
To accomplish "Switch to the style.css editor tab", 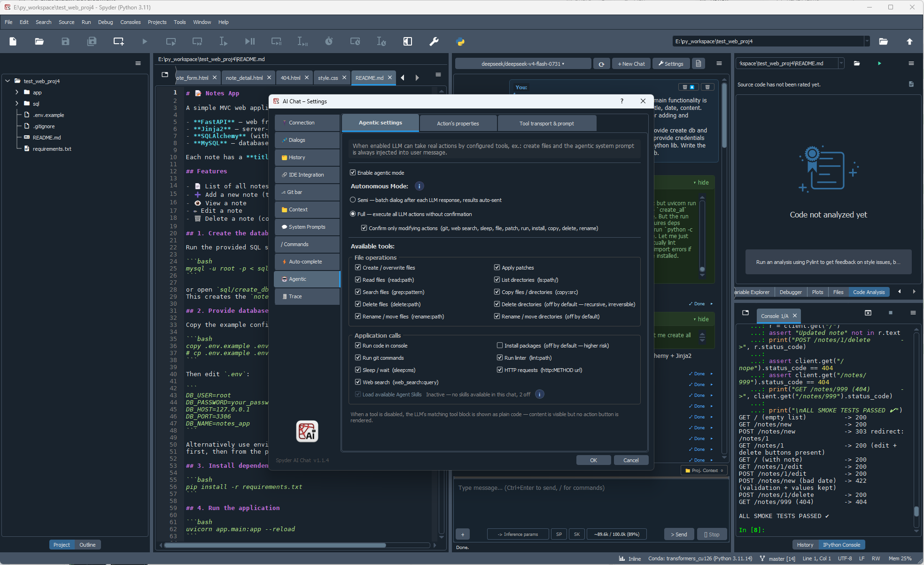I will tap(328, 78).
